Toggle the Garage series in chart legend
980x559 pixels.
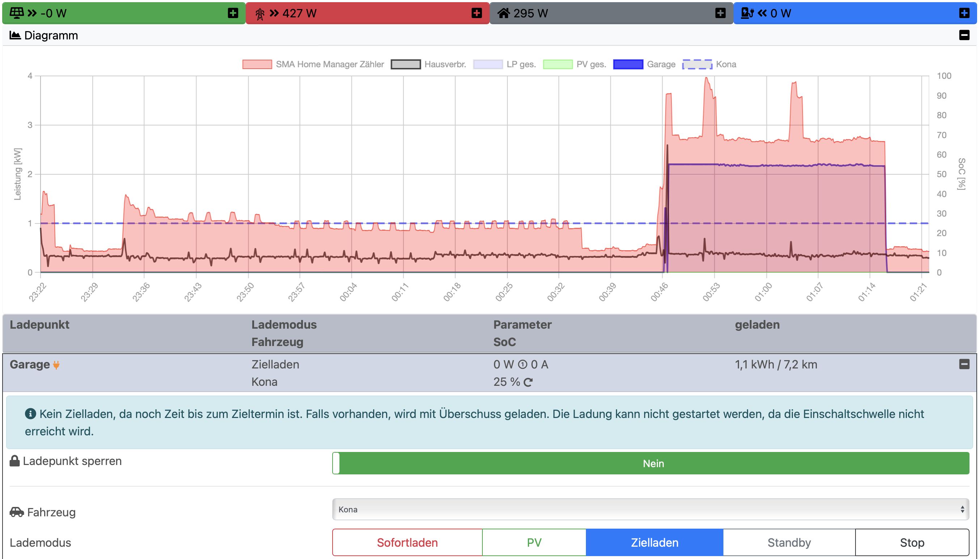pyautogui.click(x=628, y=64)
